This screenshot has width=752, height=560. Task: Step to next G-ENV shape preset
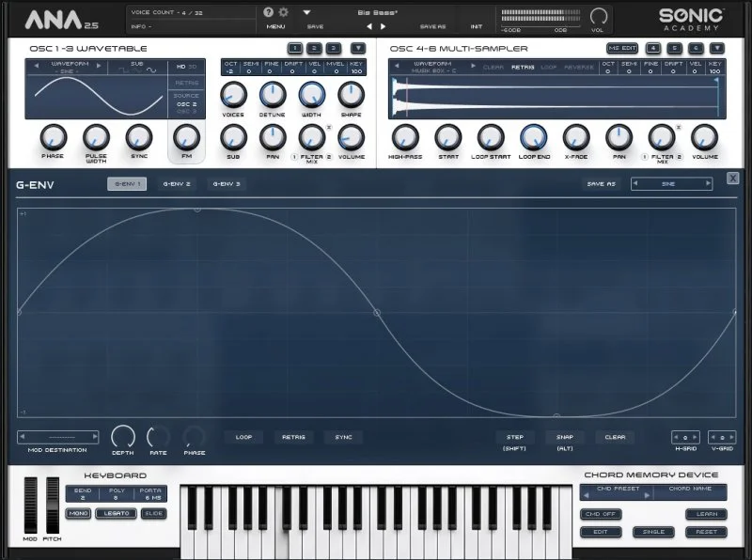(708, 183)
